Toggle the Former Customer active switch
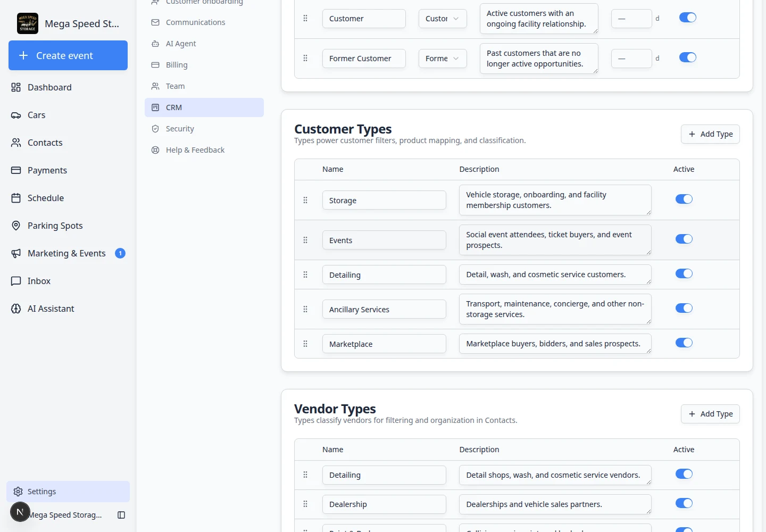This screenshot has width=766, height=532. 688,57
